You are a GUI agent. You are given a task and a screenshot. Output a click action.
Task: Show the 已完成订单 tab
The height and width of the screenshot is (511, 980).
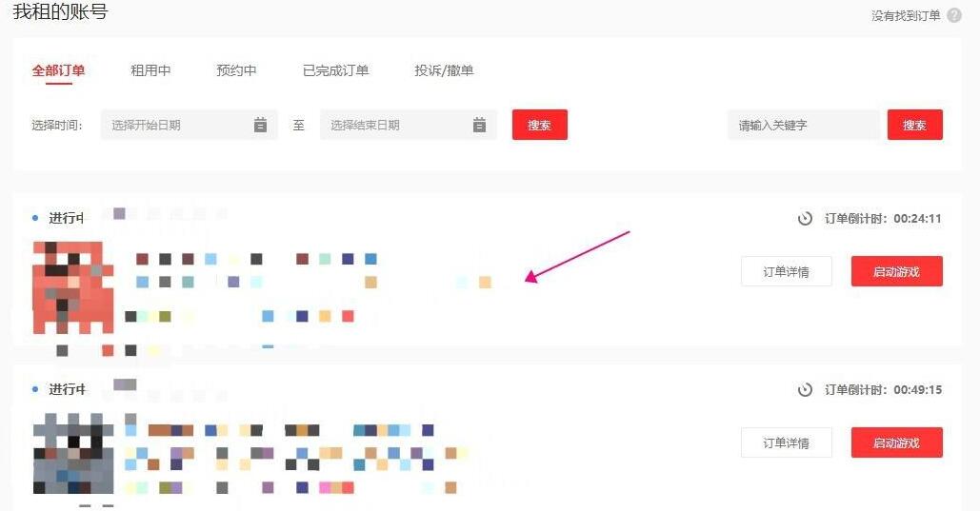tap(335, 70)
